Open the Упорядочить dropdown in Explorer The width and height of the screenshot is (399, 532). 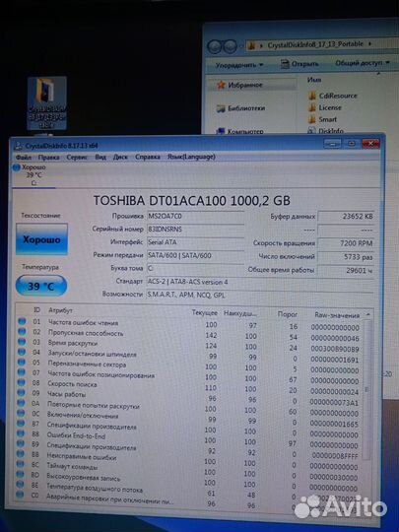(239, 64)
